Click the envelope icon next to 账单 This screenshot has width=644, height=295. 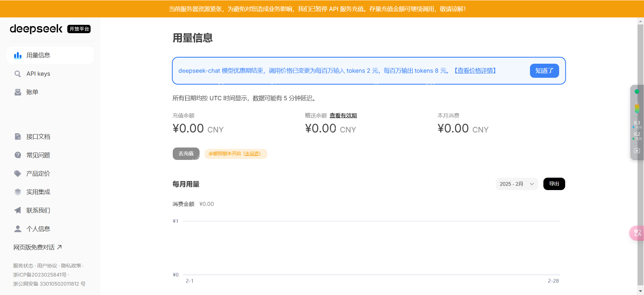pyautogui.click(x=18, y=92)
